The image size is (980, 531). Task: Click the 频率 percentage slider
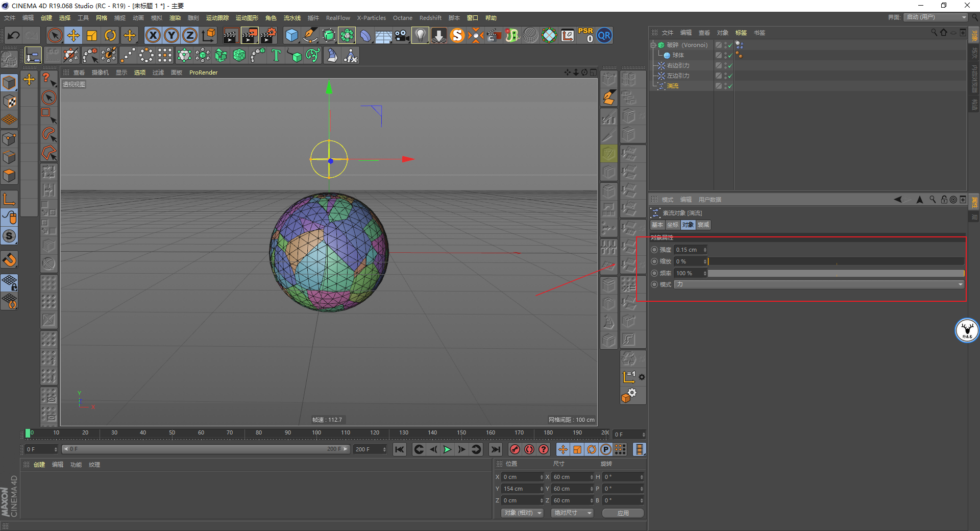(x=836, y=273)
